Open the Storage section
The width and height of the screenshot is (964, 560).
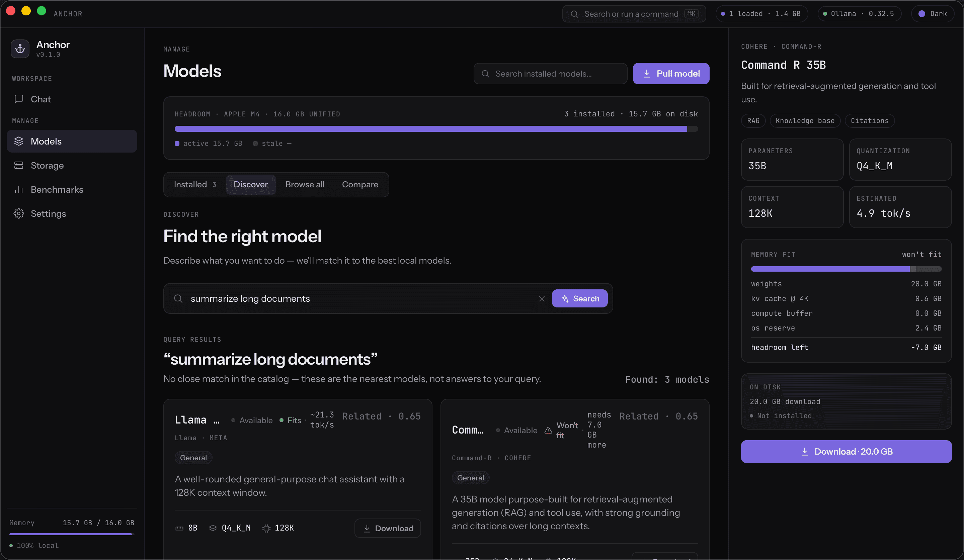72,165
